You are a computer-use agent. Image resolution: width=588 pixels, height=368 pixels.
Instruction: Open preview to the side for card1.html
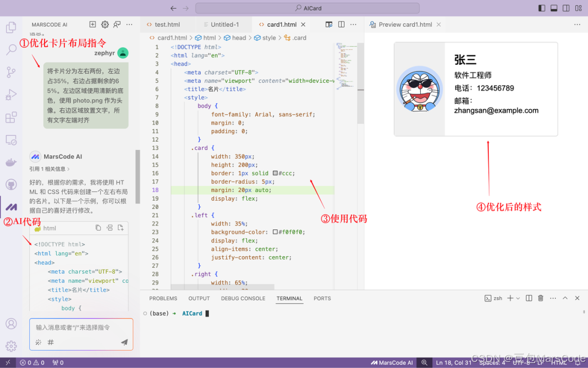point(329,25)
